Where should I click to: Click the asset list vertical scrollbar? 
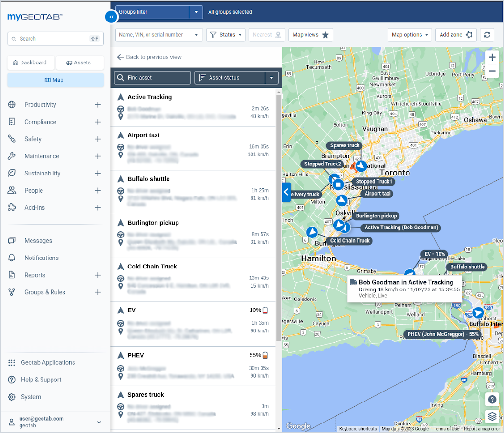tap(278, 215)
